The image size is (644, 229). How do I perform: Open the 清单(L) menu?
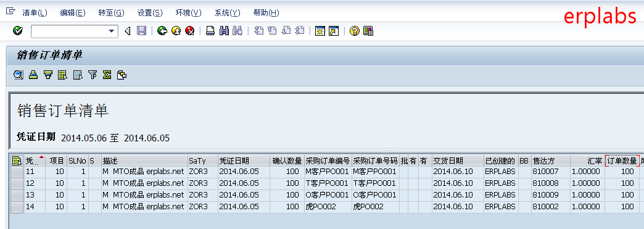tap(35, 13)
